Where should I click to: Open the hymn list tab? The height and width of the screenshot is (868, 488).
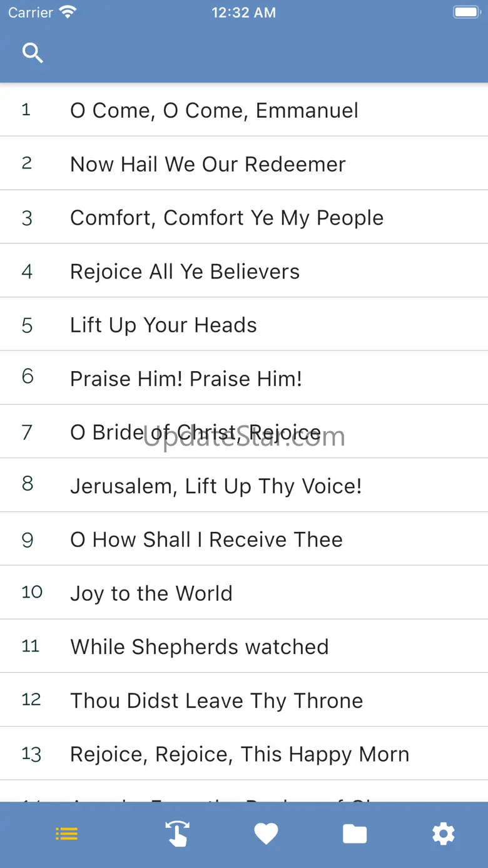(x=66, y=834)
